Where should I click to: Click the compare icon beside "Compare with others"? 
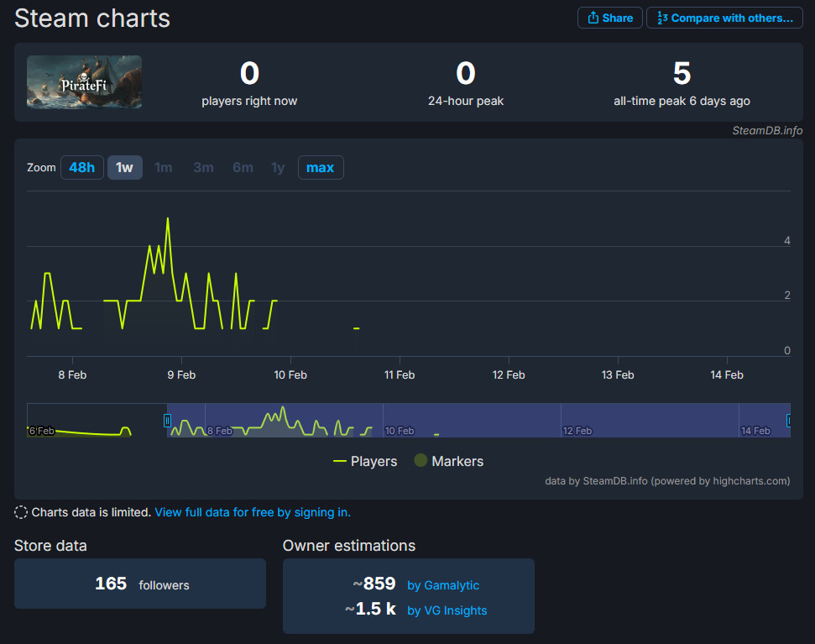point(662,18)
